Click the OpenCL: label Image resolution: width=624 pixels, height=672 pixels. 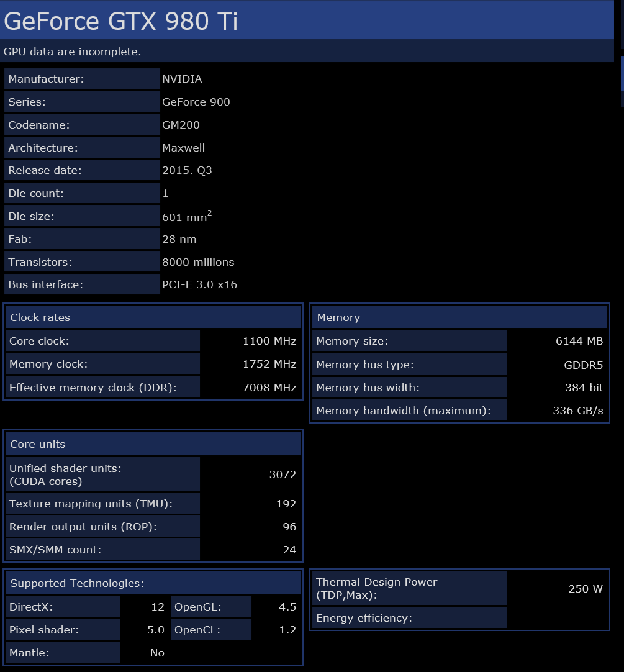(211, 630)
